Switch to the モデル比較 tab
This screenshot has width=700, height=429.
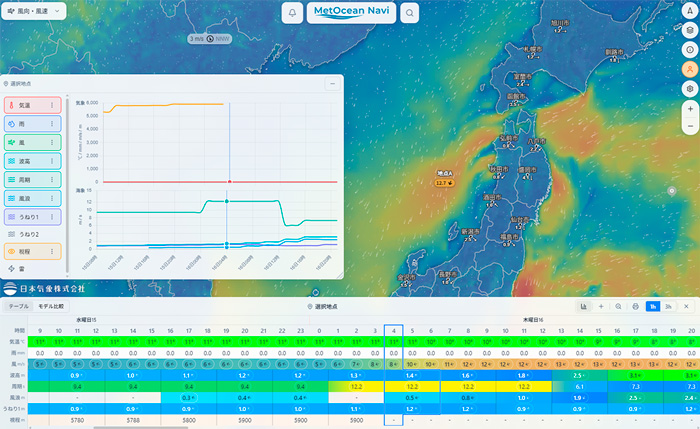pos(51,306)
